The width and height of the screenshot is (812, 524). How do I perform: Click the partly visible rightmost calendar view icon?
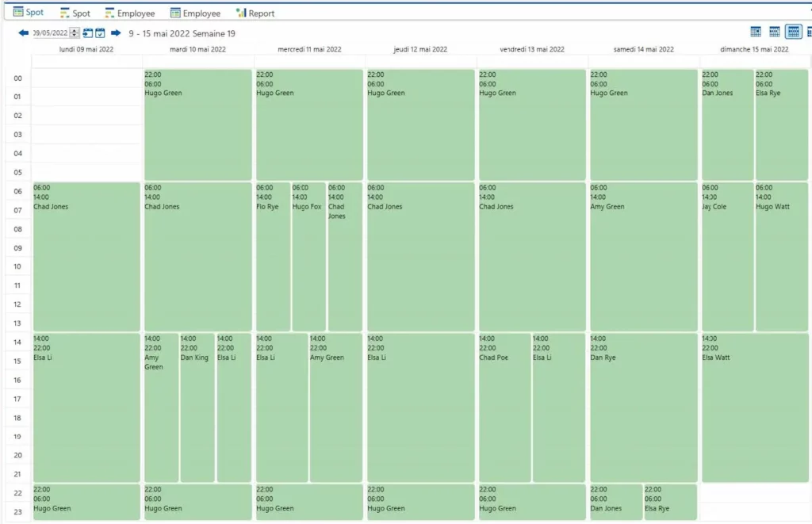[809, 32]
